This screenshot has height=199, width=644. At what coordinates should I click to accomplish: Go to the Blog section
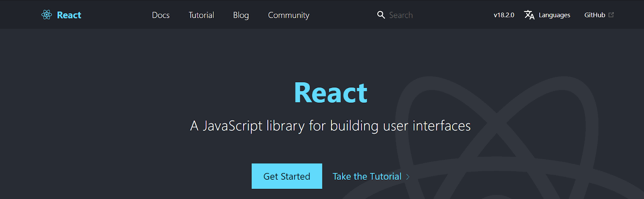[241, 15]
